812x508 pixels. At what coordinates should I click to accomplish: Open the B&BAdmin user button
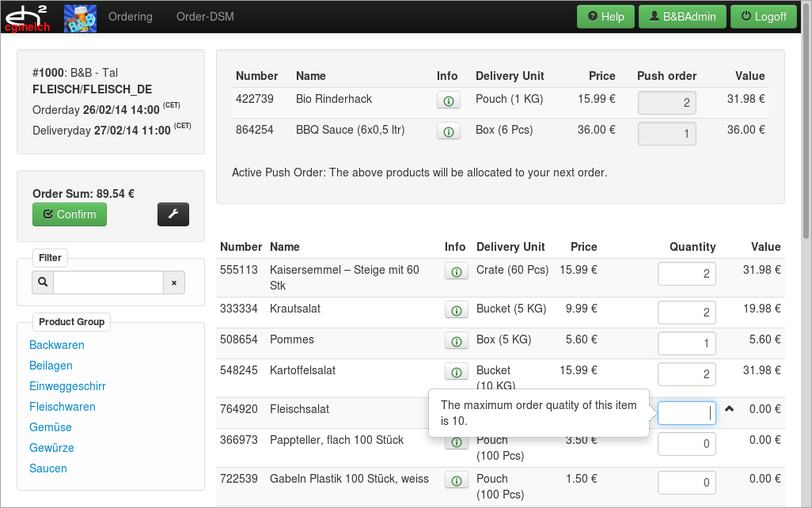[682, 17]
